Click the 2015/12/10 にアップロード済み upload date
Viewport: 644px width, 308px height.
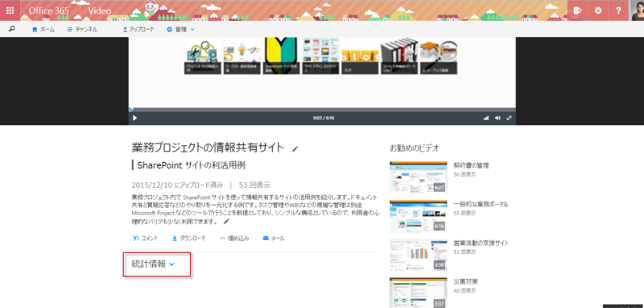(x=177, y=185)
